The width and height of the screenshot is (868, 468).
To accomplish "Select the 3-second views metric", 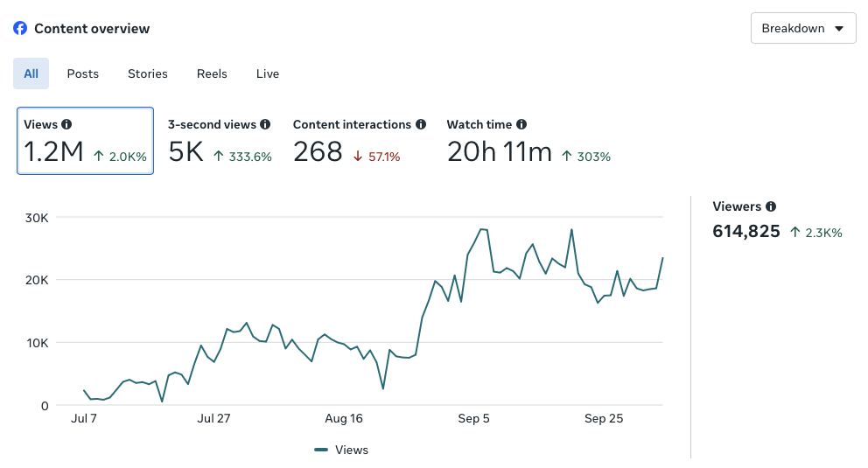I will [220, 141].
